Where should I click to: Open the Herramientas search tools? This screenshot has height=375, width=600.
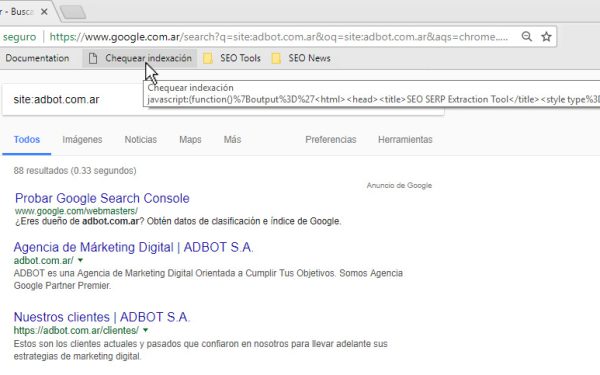pos(405,140)
